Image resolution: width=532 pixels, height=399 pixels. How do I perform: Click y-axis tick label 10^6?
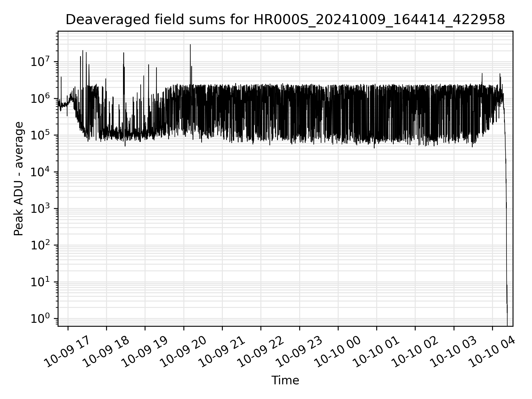coord(40,98)
